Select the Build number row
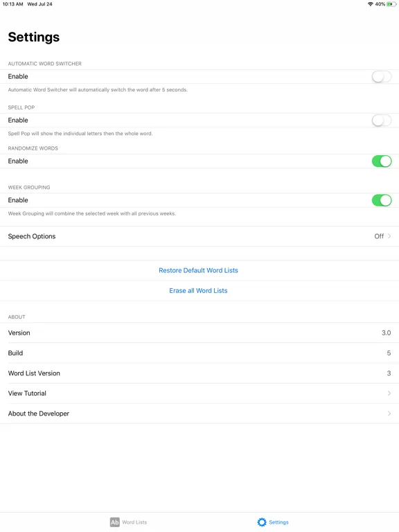The image size is (399, 532). (x=199, y=353)
